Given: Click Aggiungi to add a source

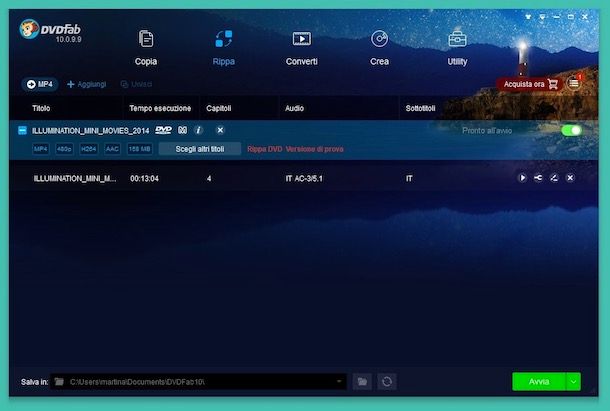Looking at the screenshot, I should 86,84.
